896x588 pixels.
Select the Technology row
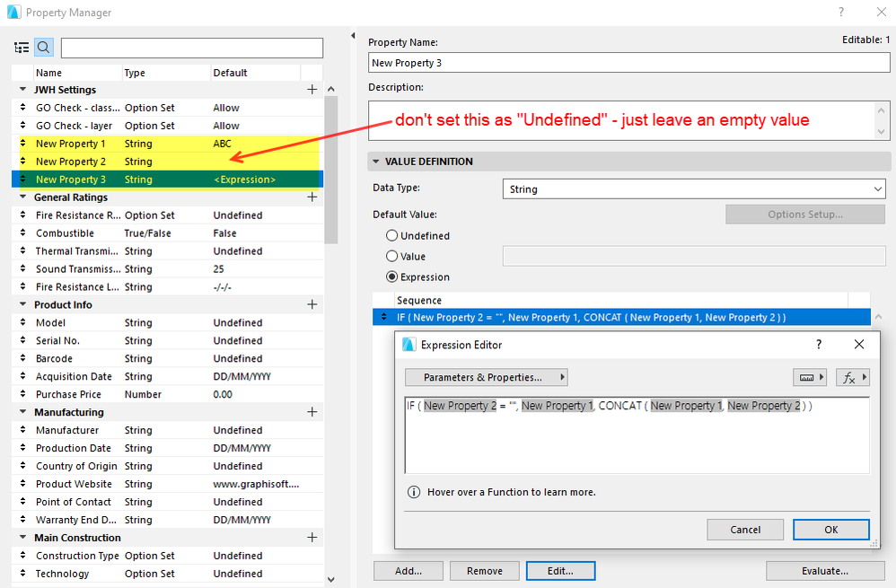[x=167, y=573]
